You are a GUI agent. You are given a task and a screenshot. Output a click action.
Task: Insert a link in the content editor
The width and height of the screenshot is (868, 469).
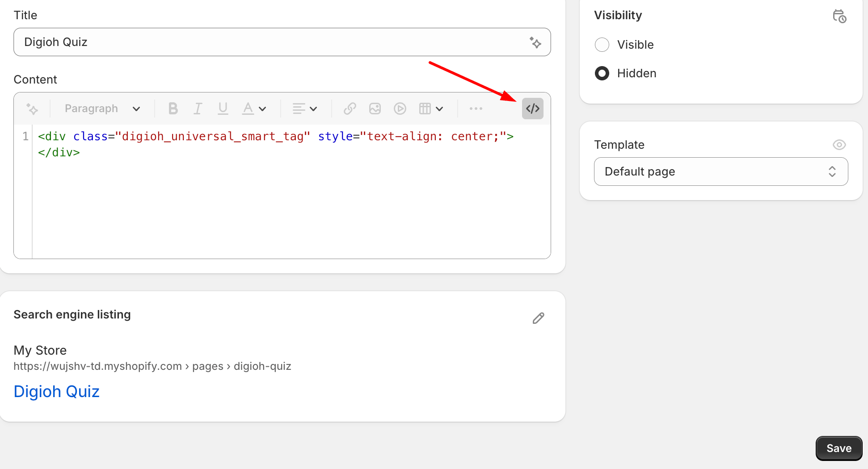(x=350, y=108)
